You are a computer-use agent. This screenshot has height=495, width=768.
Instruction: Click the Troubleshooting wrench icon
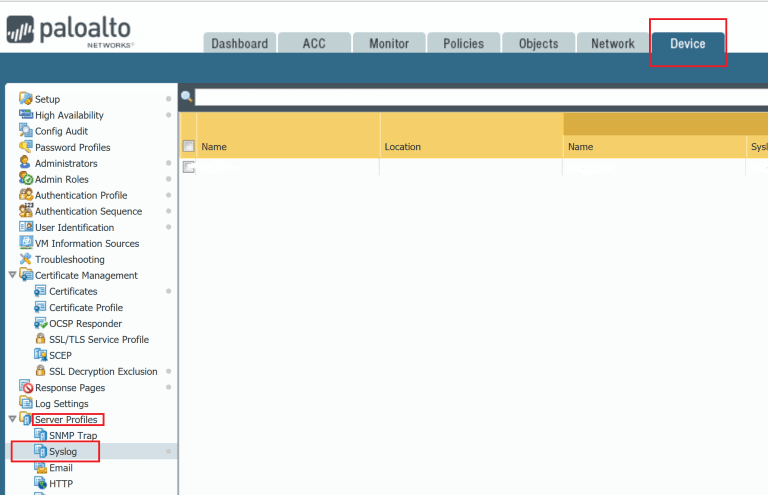tap(26, 259)
